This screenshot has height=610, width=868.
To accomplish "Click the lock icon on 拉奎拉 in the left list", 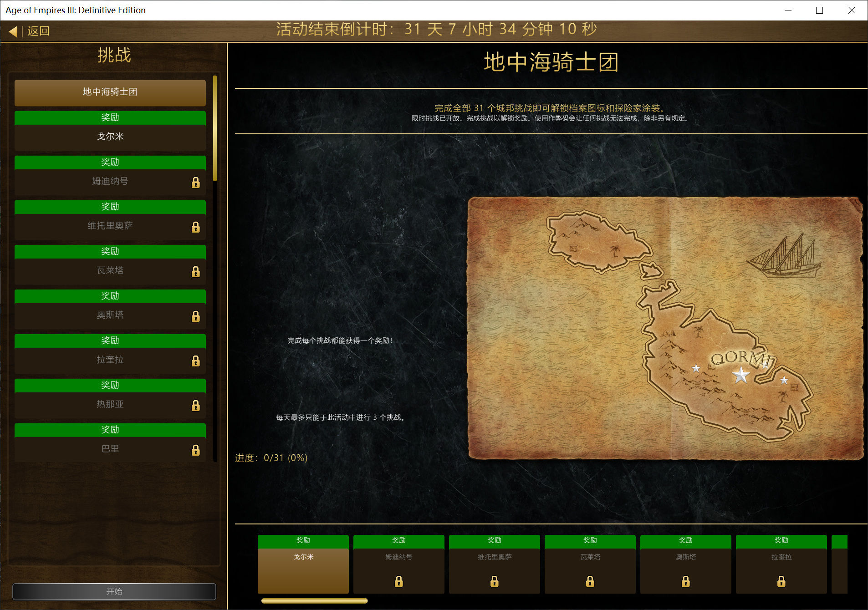I will pos(196,361).
